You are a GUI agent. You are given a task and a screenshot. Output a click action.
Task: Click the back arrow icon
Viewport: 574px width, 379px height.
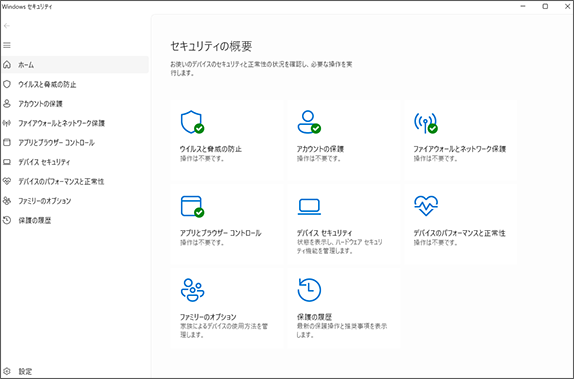7,26
